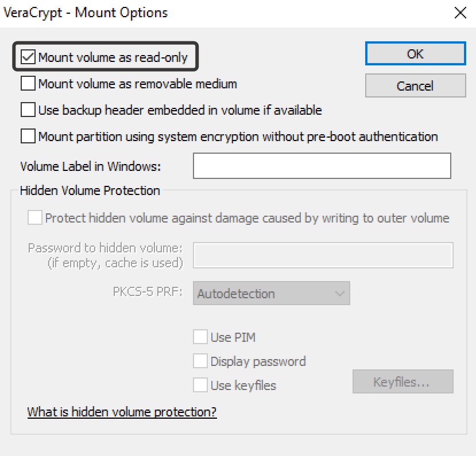This screenshot has height=456, width=476.
Task: Check the Display password option
Action: 200,361
